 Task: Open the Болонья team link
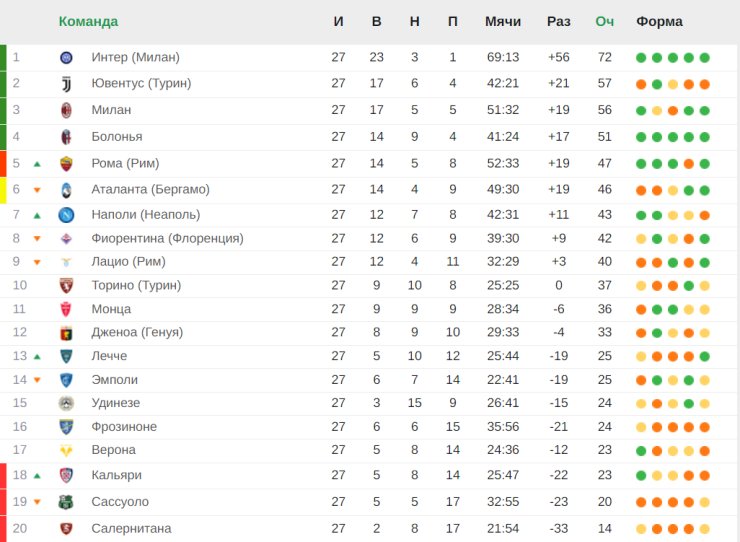117,137
